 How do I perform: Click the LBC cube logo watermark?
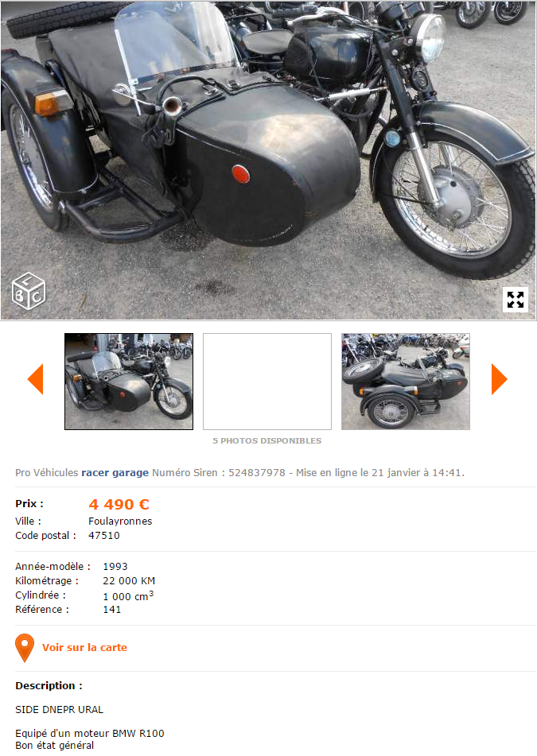point(29,292)
